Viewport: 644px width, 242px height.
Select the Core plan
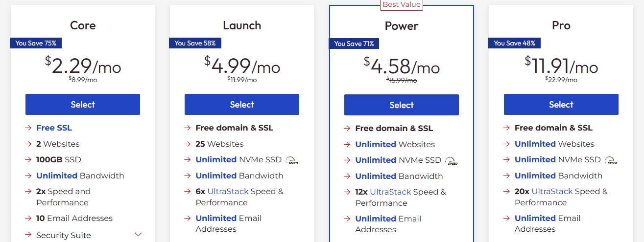point(83,105)
